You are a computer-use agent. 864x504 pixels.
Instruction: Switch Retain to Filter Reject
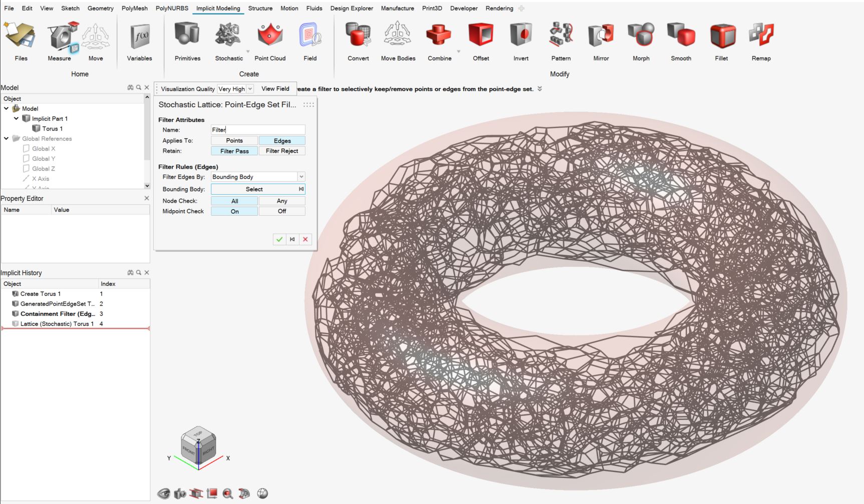click(281, 151)
